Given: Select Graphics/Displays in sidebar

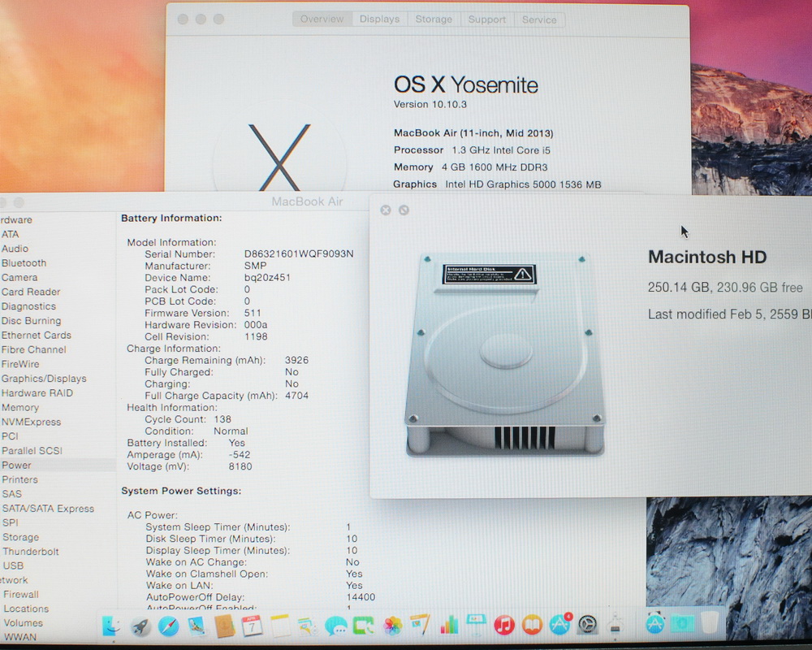Looking at the screenshot, I should [44, 379].
